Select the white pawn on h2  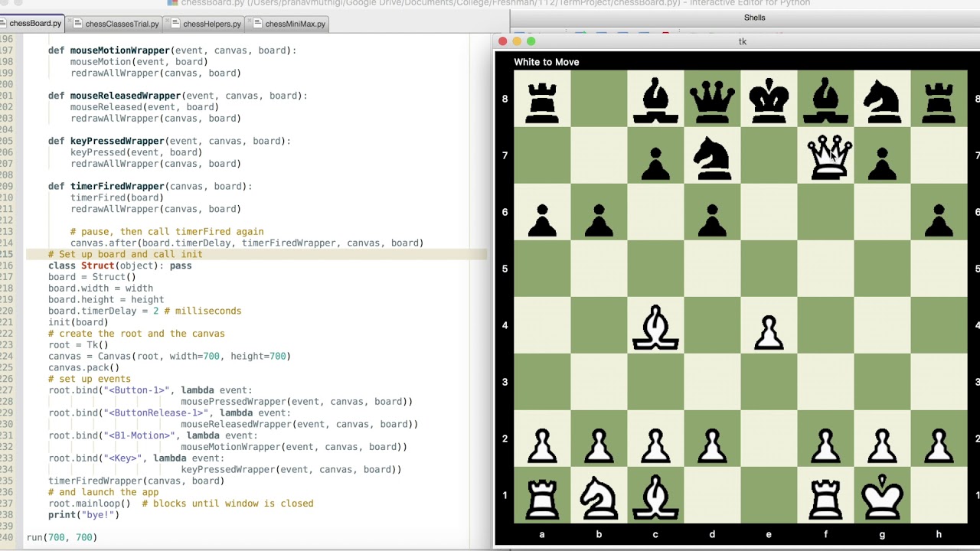click(939, 446)
